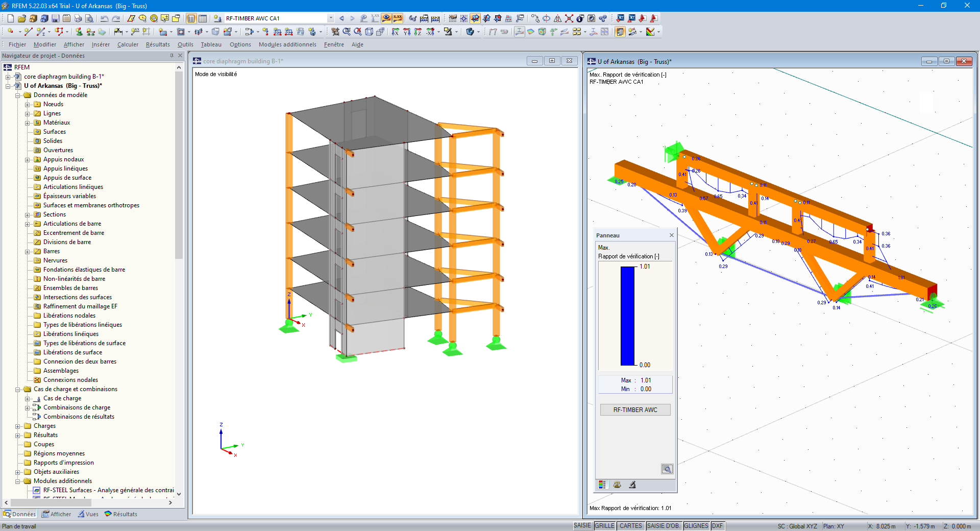Open the Modules additionnels menu

click(287, 44)
